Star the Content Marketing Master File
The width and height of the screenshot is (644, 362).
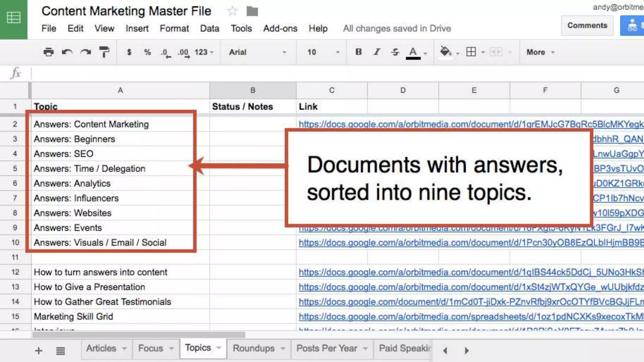pos(232,11)
